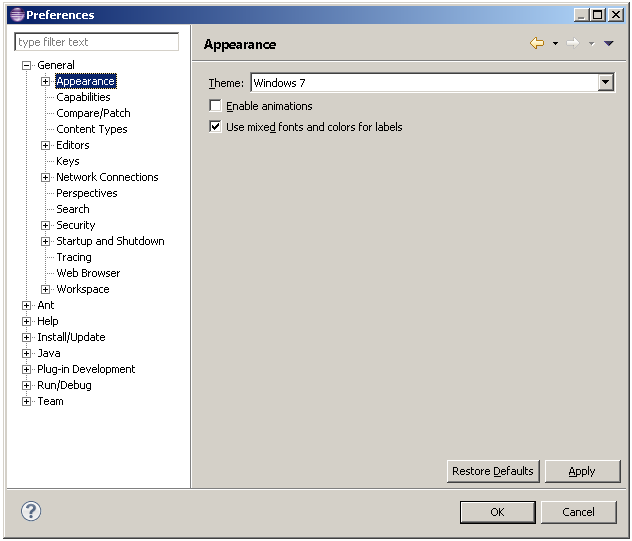This screenshot has height=541, width=632.
Task: Open the back history dropdown arrow
Action: tap(555, 43)
